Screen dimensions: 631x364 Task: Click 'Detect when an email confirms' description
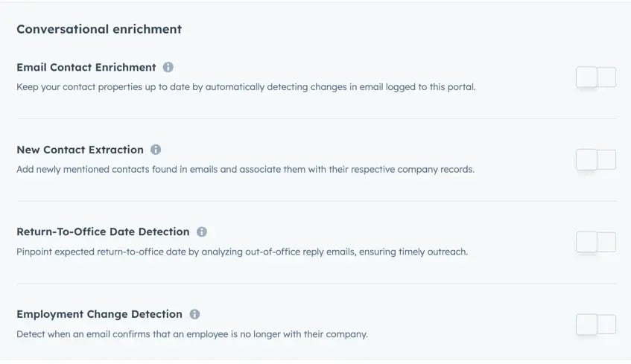[192, 334]
